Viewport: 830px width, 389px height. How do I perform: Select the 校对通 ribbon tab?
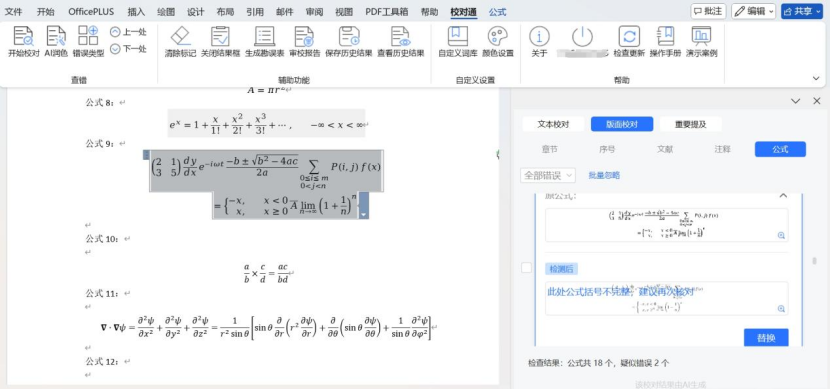[x=464, y=12]
